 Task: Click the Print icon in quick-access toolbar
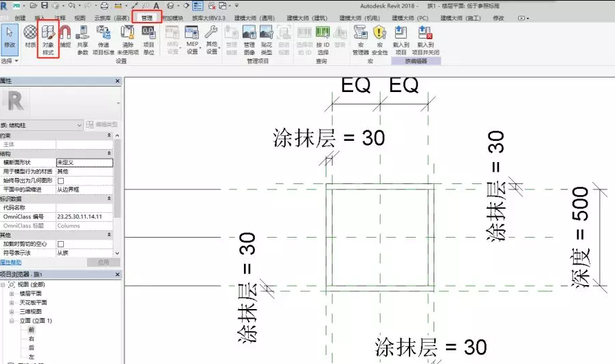[x=104, y=6]
